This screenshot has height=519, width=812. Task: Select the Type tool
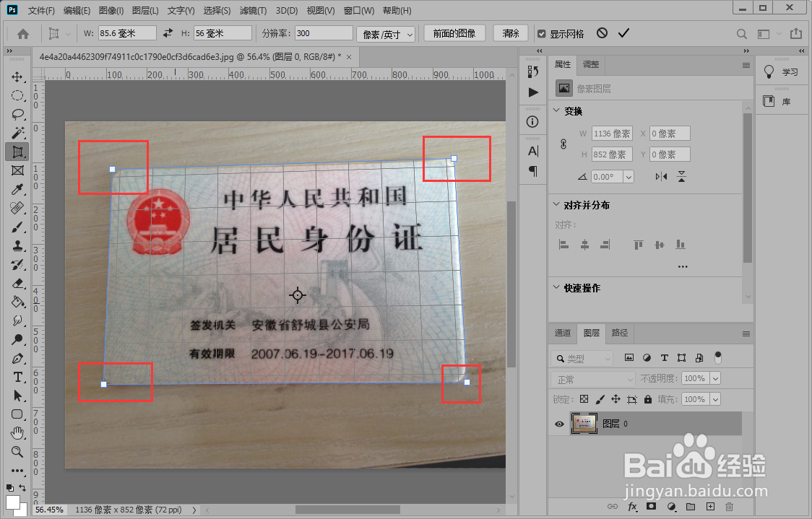[x=17, y=377]
